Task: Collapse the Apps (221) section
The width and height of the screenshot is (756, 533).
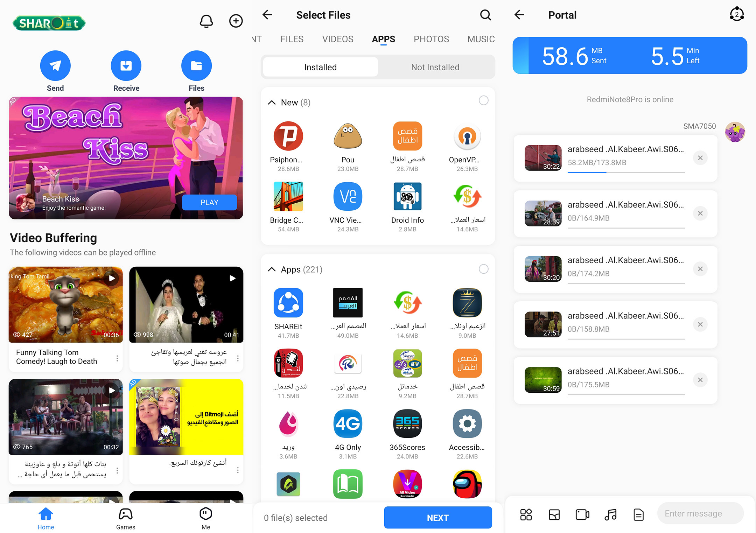Action: click(272, 269)
